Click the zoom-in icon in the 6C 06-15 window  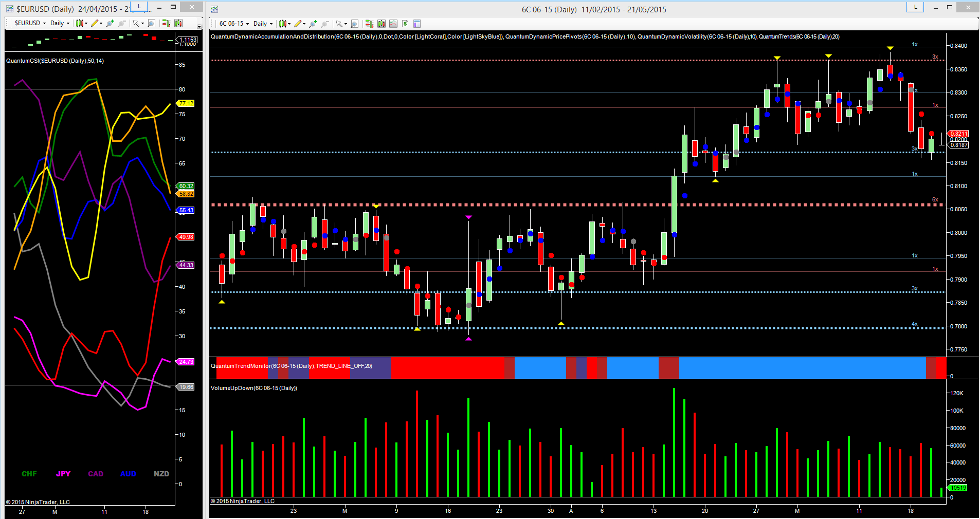(313, 24)
